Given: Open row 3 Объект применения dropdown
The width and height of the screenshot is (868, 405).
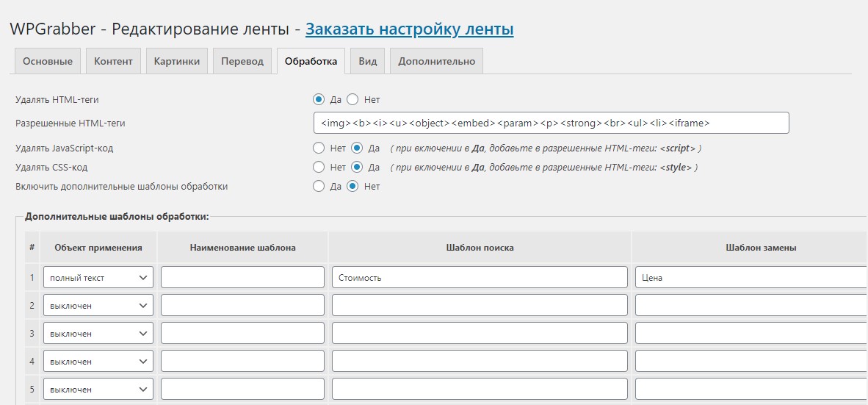Looking at the screenshot, I should (98, 334).
